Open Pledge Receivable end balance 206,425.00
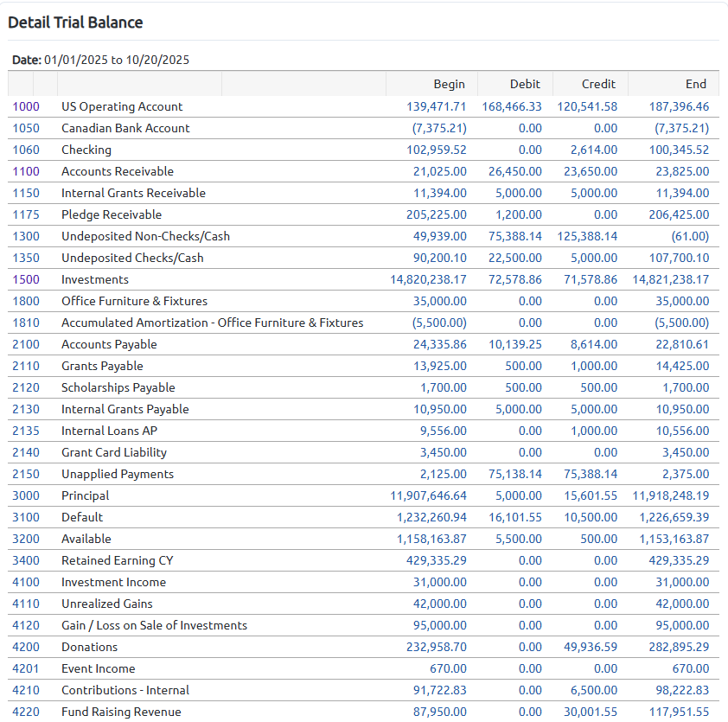728x722 pixels. click(679, 214)
